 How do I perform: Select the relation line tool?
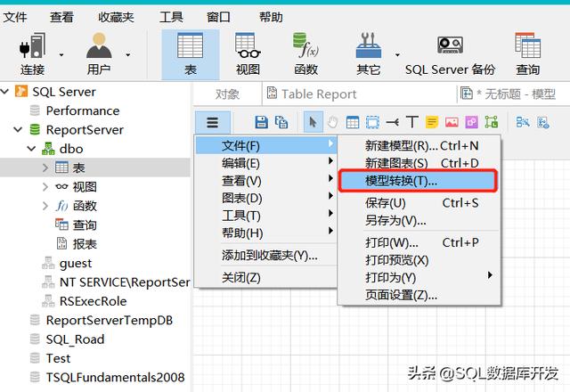[x=392, y=123]
